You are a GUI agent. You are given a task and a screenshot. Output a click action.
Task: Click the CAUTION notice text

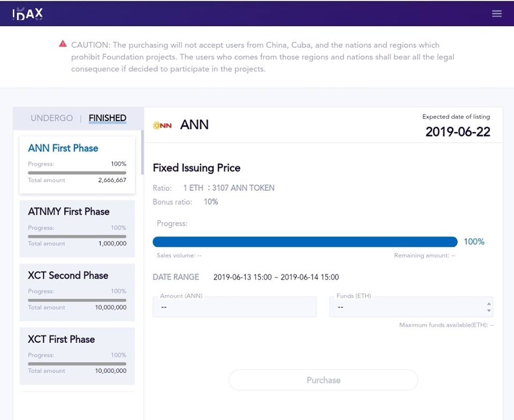tap(262, 57)
